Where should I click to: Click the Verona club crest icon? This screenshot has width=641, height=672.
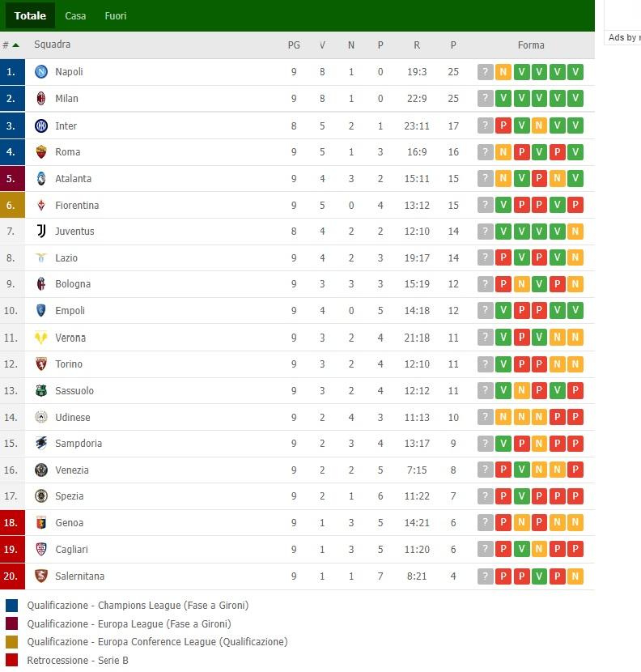(41, 338)
